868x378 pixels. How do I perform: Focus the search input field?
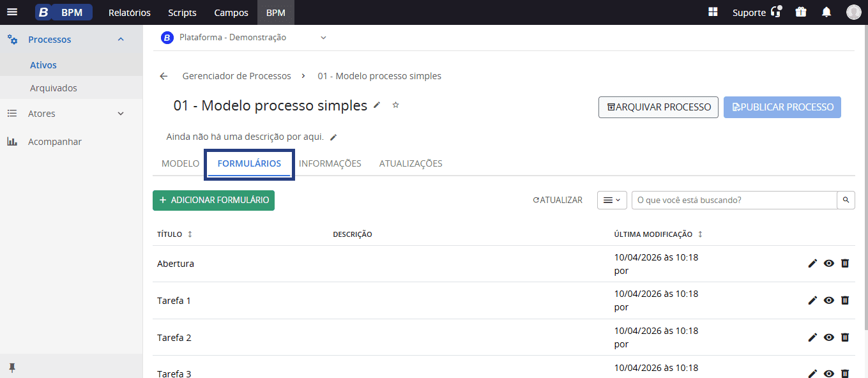(735, 200)
